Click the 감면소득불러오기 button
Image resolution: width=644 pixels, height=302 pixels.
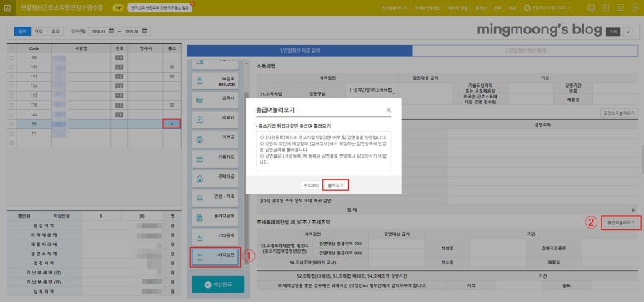[619, 113]
